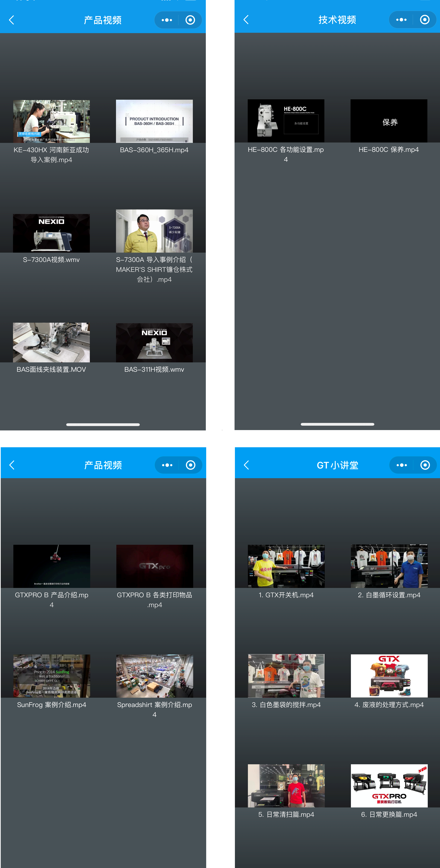Play the HE-800C 保养.mp4 video
Image resolution: width=440 pixels, height=868 pixels.
(x=389, y=121)
